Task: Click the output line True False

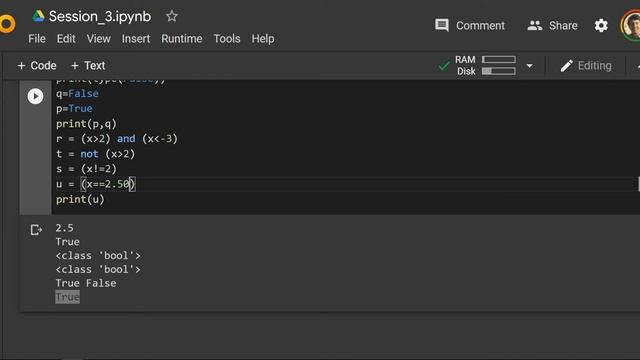Action: point(86,283)
